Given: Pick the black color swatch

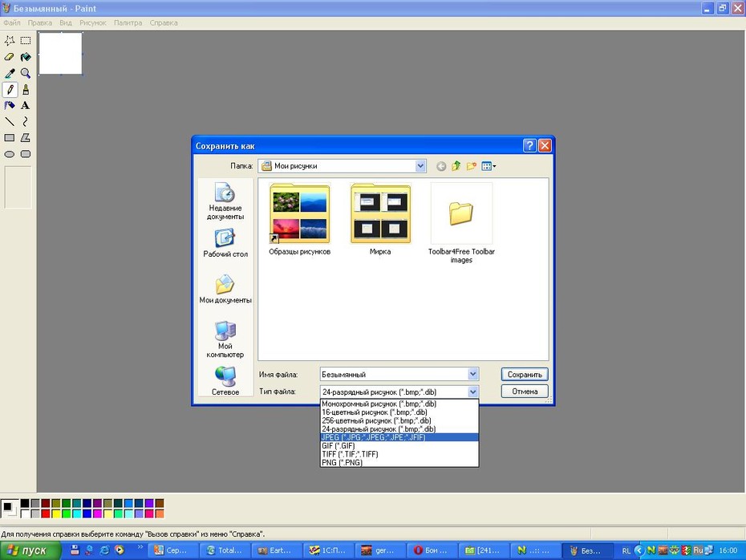Looking at the screenshot, I should tap(25, 503).
